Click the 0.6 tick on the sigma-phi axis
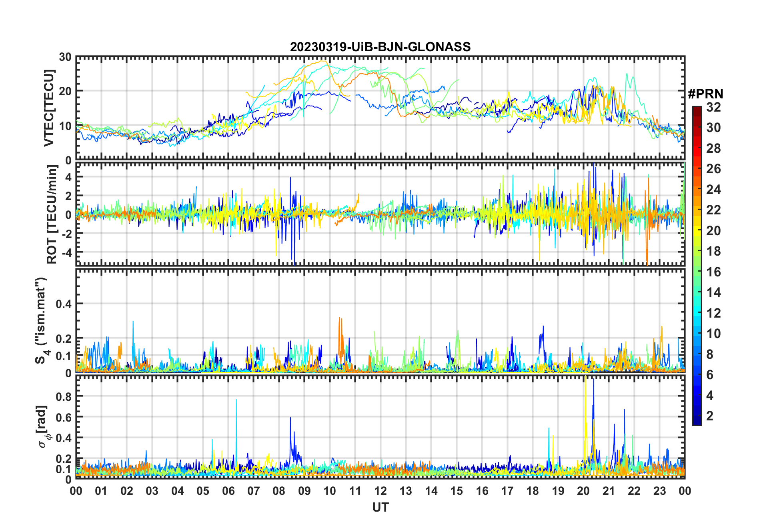The width and height of the screenshot is (761, 532). pos(64,417)
